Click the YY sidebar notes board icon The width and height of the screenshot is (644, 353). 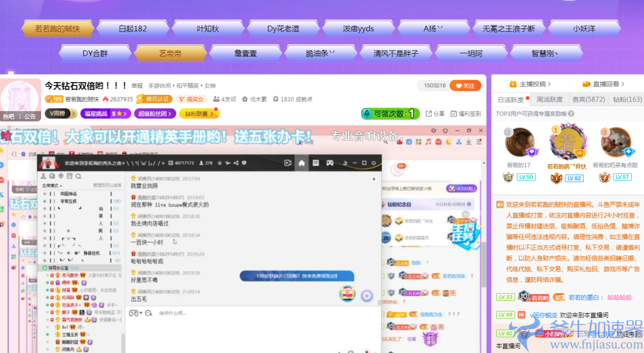click(x=70, y=176)
